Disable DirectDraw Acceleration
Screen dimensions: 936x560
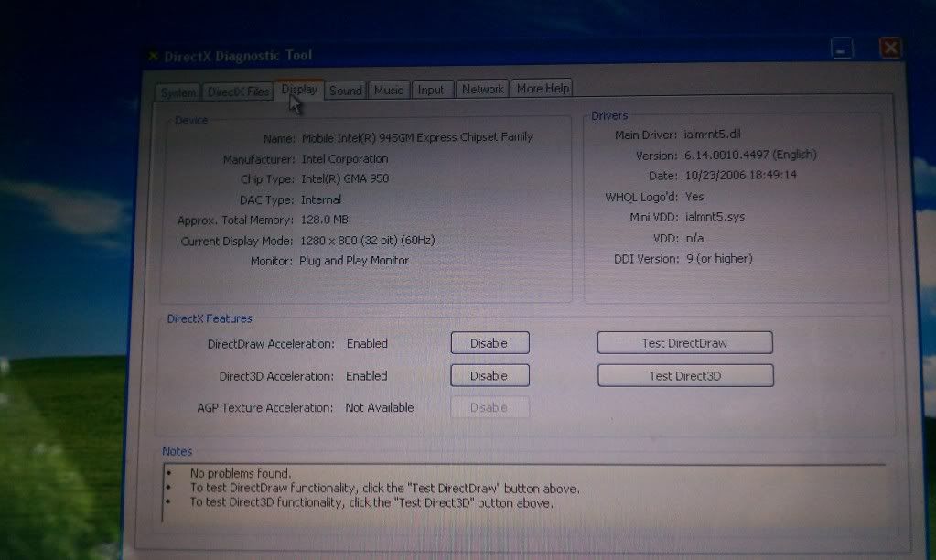pos(490,343)
